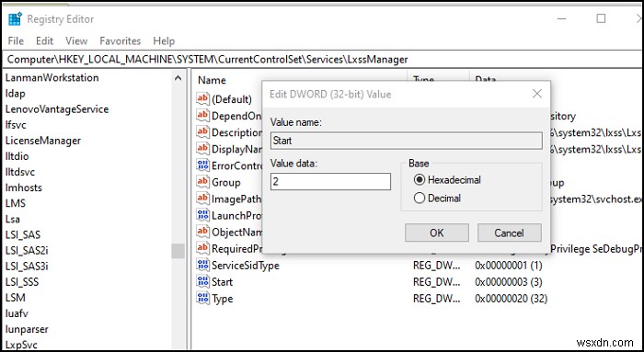
Task: Click the ObjectName value's string icon
Action: pos(202,232)
